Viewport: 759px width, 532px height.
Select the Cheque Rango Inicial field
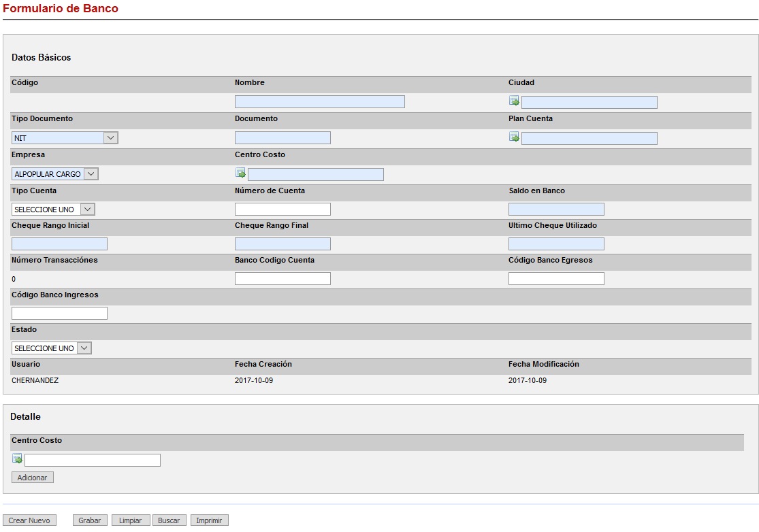point(59,244)
